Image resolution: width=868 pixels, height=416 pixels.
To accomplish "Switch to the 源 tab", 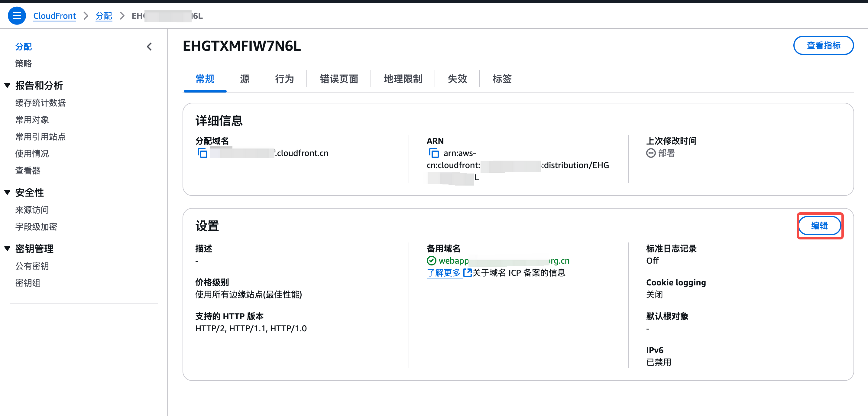I will [x=245, y=79].
